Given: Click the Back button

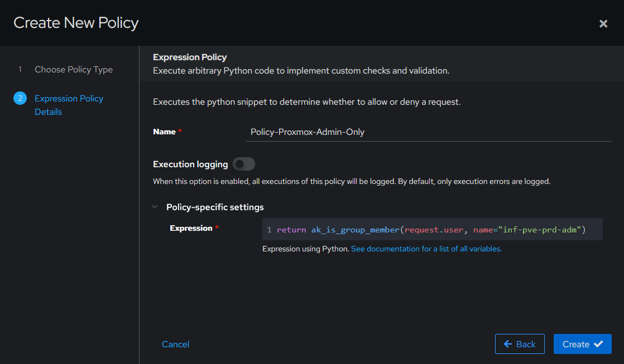Looking at the screenshot, I should 520,344.
